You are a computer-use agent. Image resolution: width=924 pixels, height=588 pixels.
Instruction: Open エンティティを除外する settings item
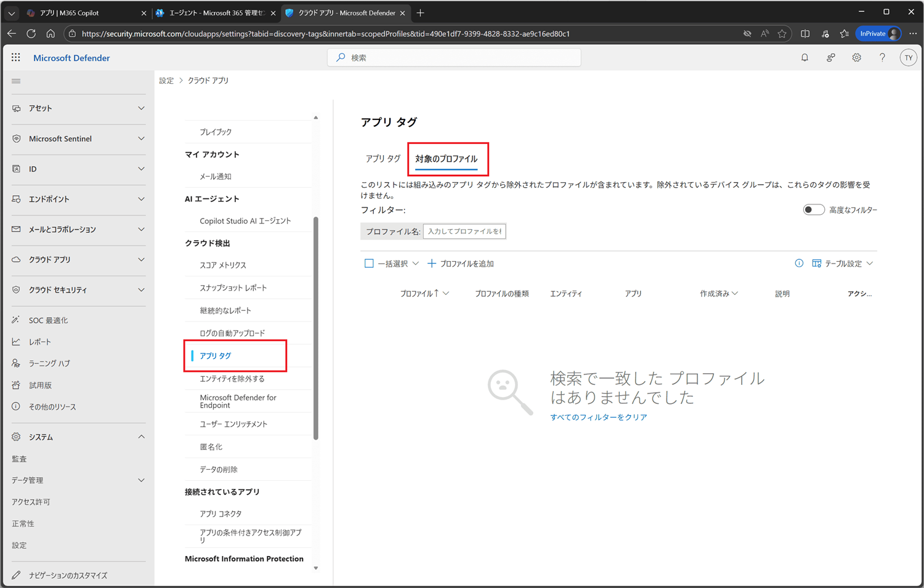click(232, 379)
